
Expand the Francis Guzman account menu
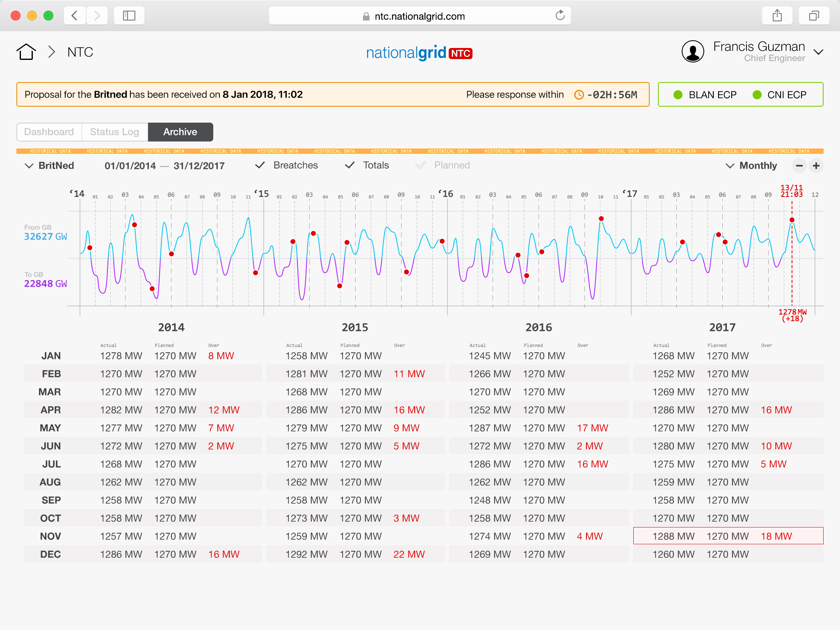point(819,52)
